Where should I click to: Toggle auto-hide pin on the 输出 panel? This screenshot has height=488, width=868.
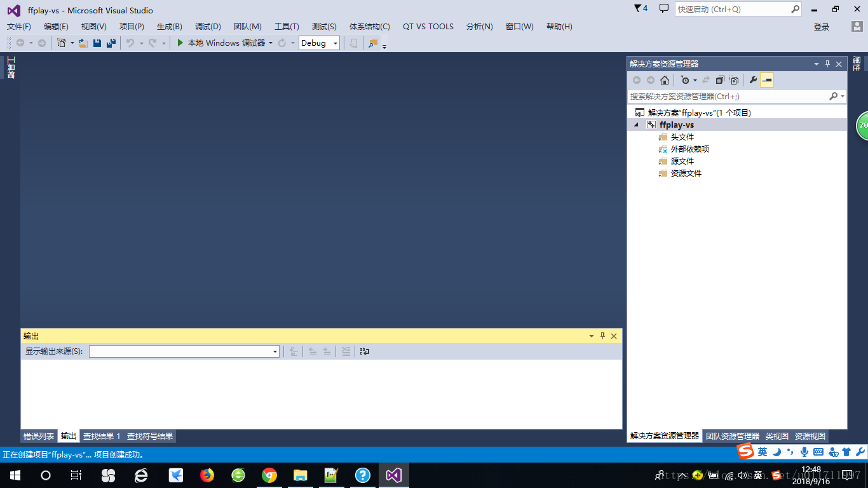[602, 336]
